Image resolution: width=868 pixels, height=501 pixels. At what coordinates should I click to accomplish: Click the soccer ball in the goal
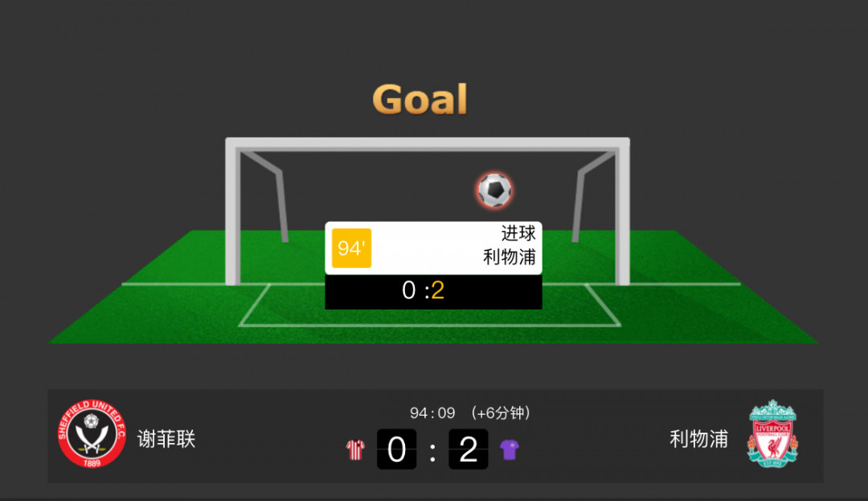point(494,190)
